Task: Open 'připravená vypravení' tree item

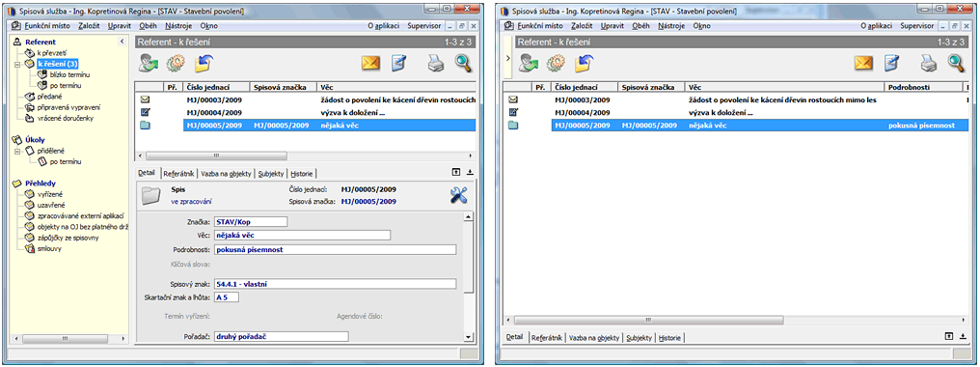Action: tap(68, 107)
